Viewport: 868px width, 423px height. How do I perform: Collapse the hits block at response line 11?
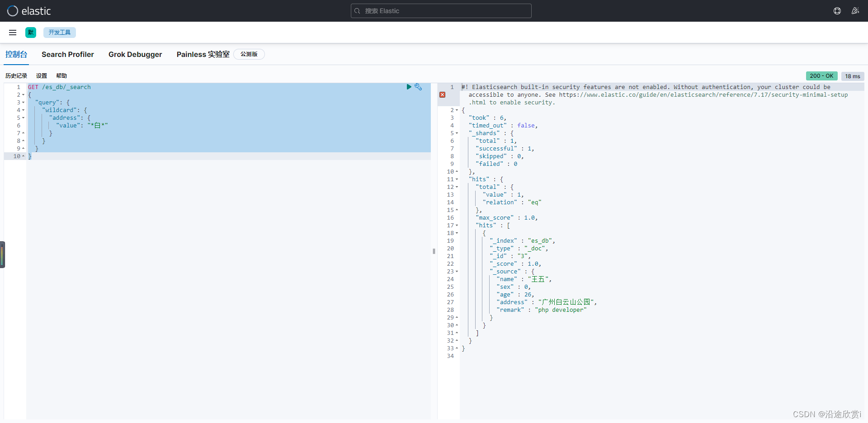457,179
